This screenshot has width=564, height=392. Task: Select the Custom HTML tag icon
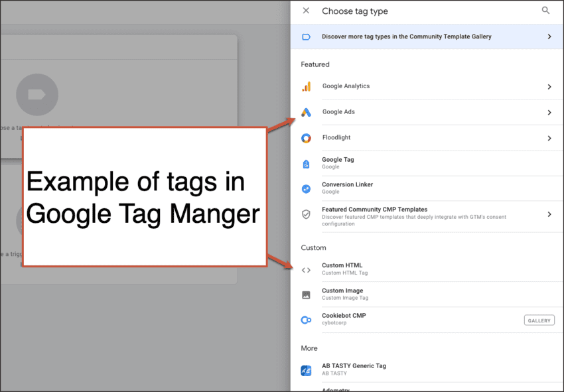[306, 269]
